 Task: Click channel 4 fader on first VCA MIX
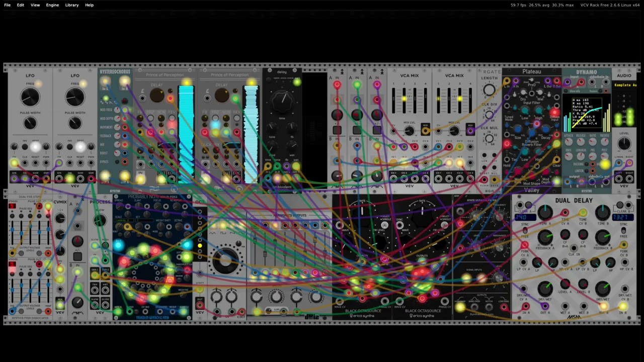(x=426, y=101)
